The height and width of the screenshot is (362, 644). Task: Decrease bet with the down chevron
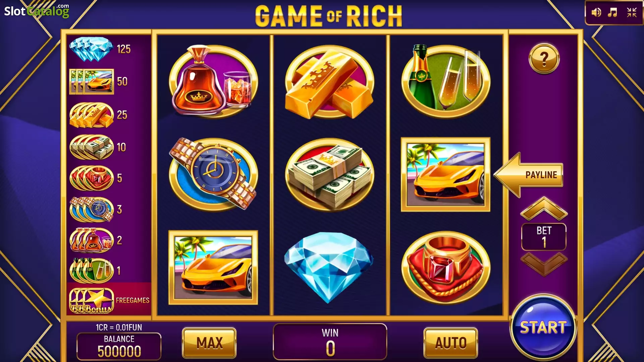tap(544, 264)
